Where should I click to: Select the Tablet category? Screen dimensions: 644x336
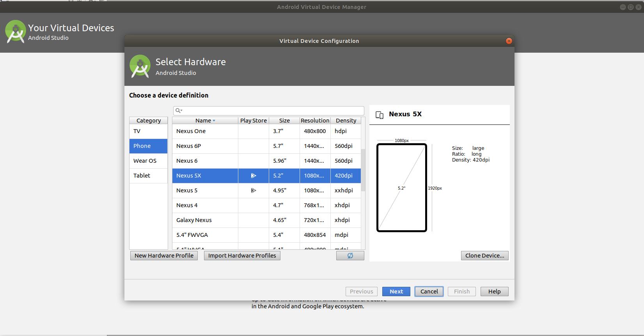tap(149, 176)
